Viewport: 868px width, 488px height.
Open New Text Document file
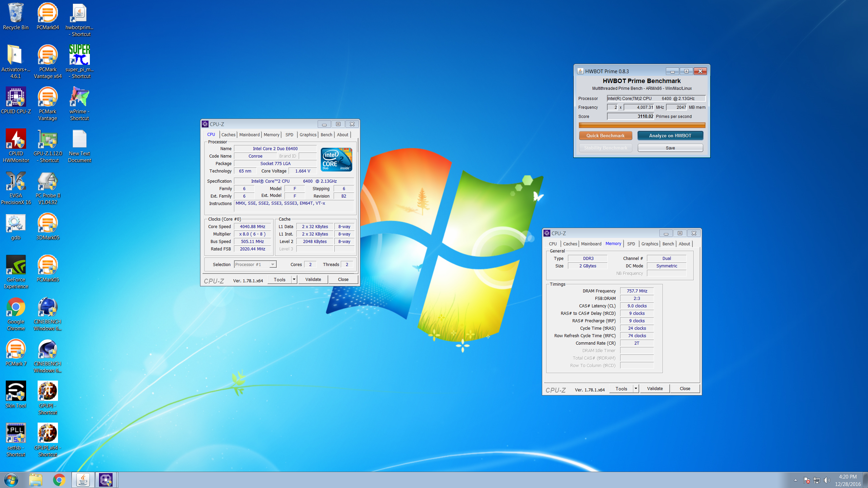point(79,146)
